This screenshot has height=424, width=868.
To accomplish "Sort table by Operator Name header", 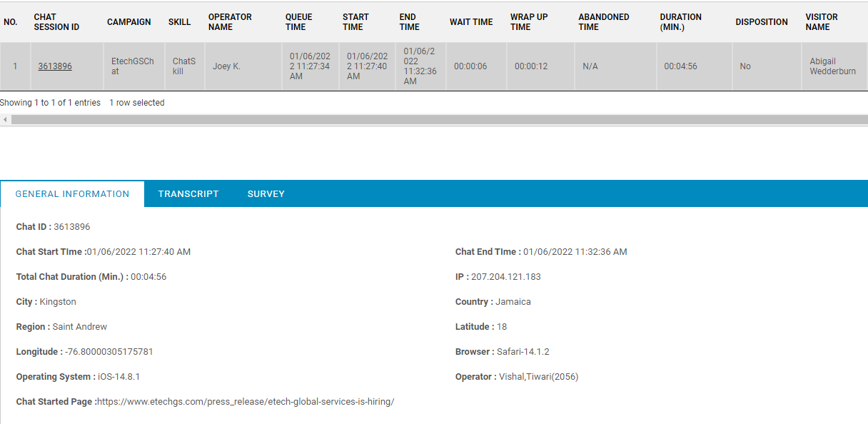I will [x=230, y=22].
